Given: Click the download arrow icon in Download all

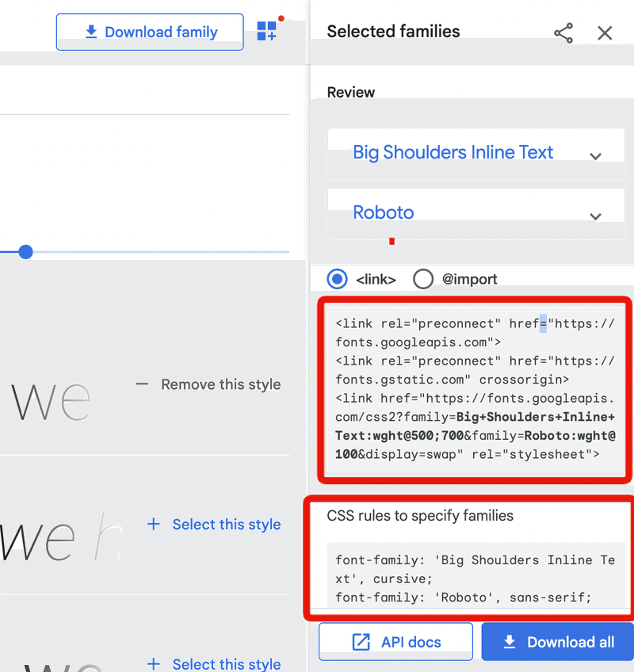Looking at the screenshot, I should [x=510, y=642].
